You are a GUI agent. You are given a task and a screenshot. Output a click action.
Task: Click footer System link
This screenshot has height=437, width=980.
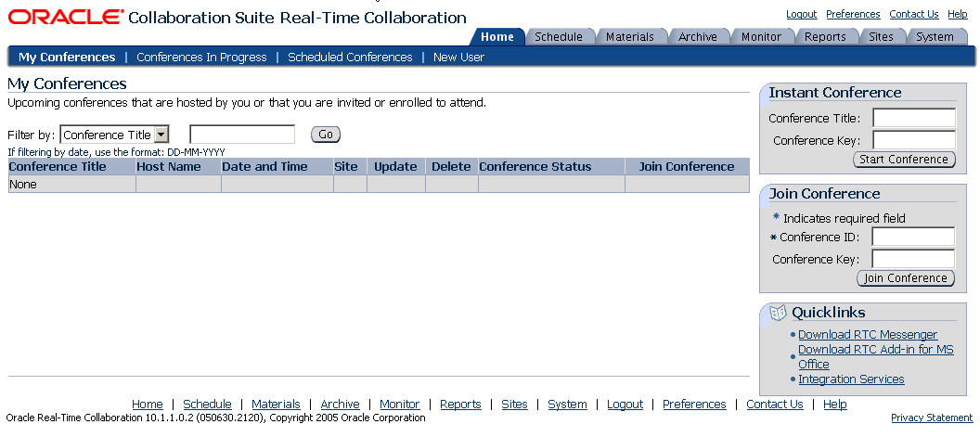click(x=568, y=405)
